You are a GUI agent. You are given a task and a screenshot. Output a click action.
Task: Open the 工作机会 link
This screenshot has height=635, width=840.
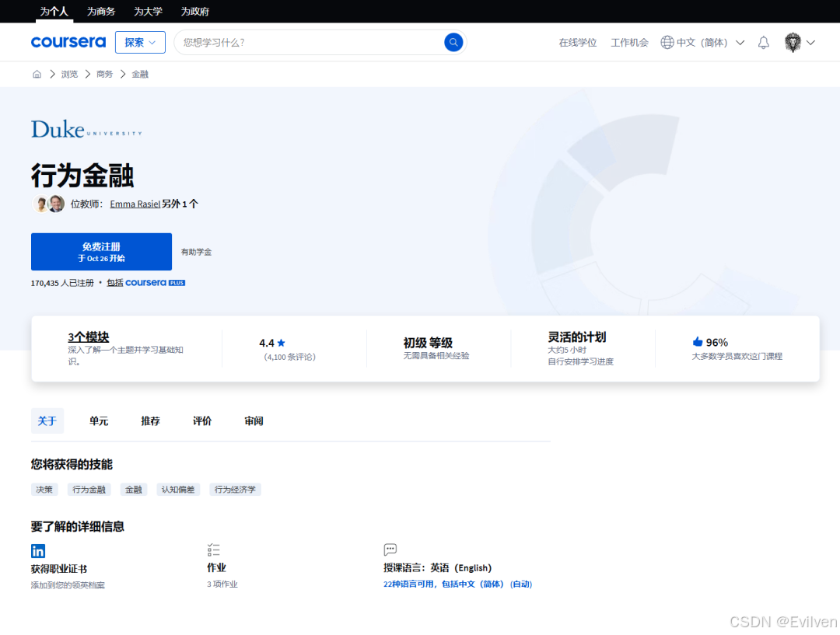629,42
